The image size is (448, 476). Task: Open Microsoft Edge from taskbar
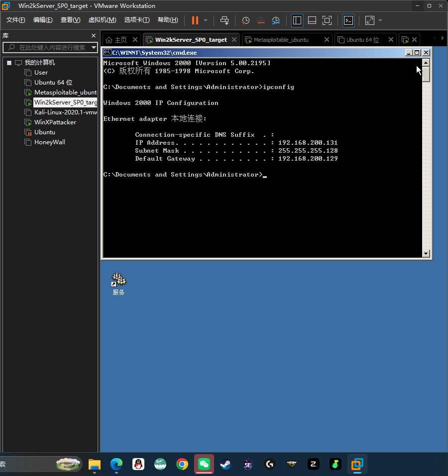(x=116, y=464)
